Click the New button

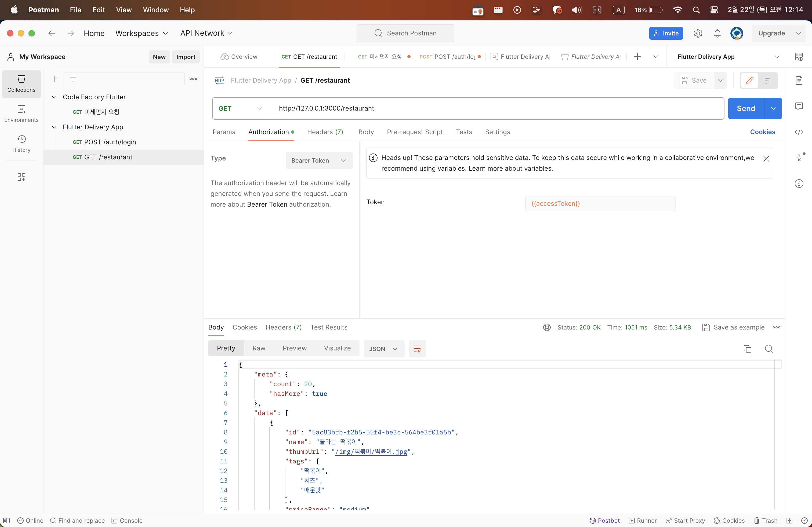point(159,57)
